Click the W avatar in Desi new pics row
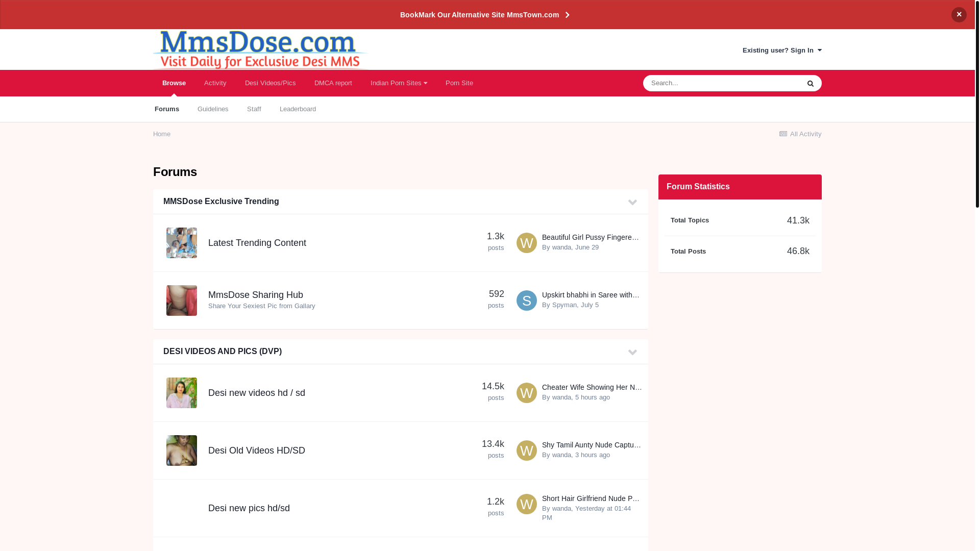Viewport: 980px width, 551px height. click(527, 504)
